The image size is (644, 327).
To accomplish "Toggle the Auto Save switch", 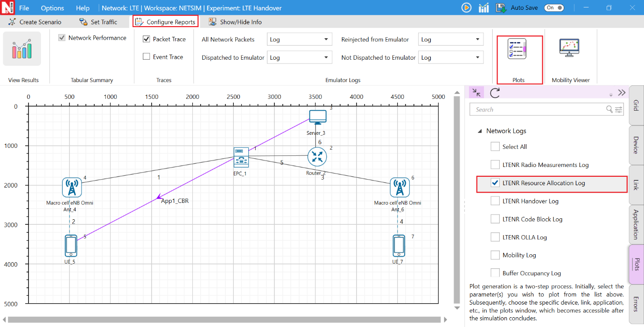I will tap(554, 7).
